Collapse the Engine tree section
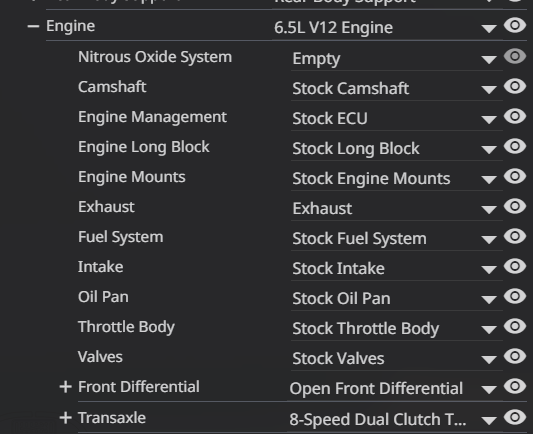The width and height of the screenshot is (533, 434). pos(33,26)
